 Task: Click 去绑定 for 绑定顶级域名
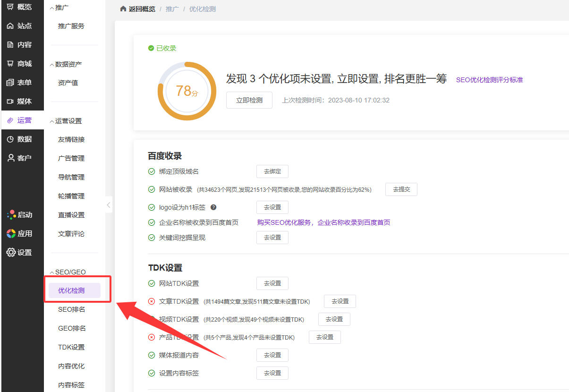272,171
